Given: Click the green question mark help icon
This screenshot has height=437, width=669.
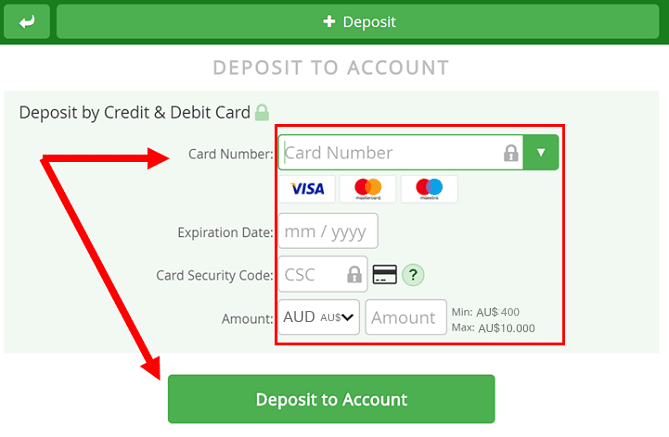Looking at the screenshot, I should click(413, 275).
